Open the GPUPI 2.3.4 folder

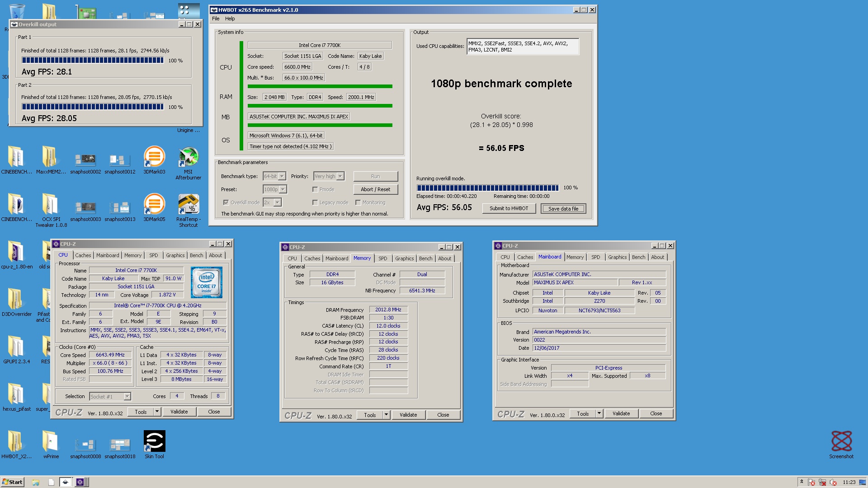click(x=17, y=350)
